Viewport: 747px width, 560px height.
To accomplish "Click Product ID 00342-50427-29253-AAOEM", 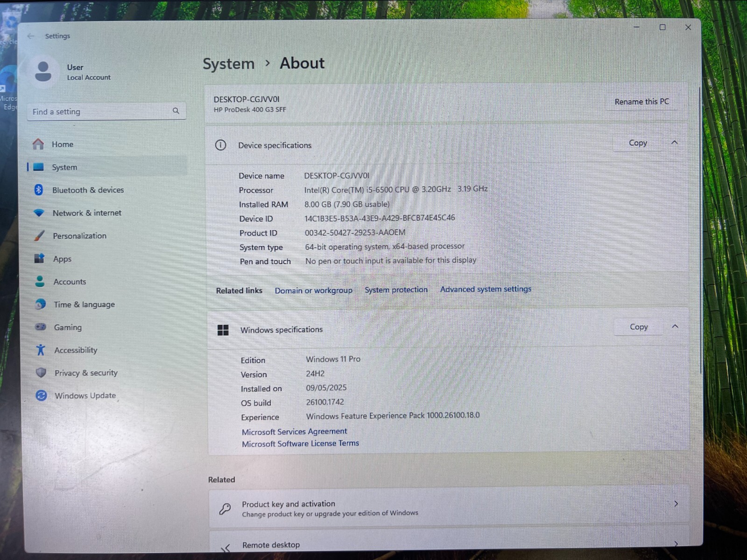I will coord(355,232).
